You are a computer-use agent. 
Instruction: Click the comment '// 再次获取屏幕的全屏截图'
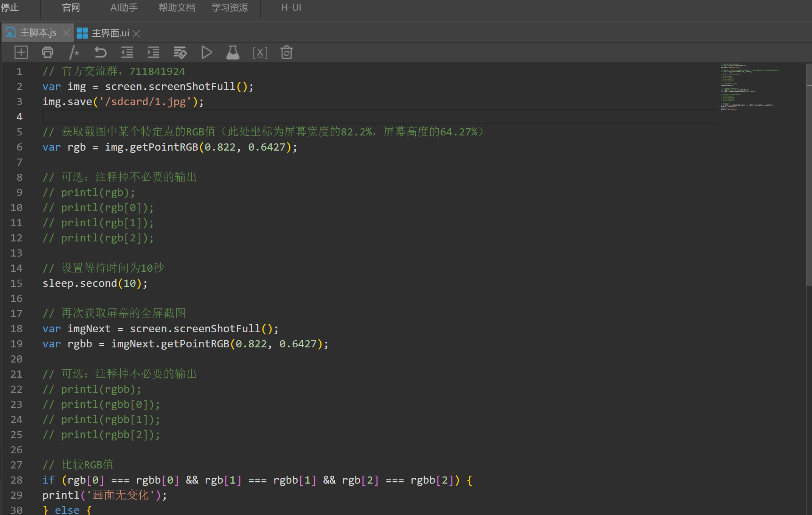click(x=114, y=314)
